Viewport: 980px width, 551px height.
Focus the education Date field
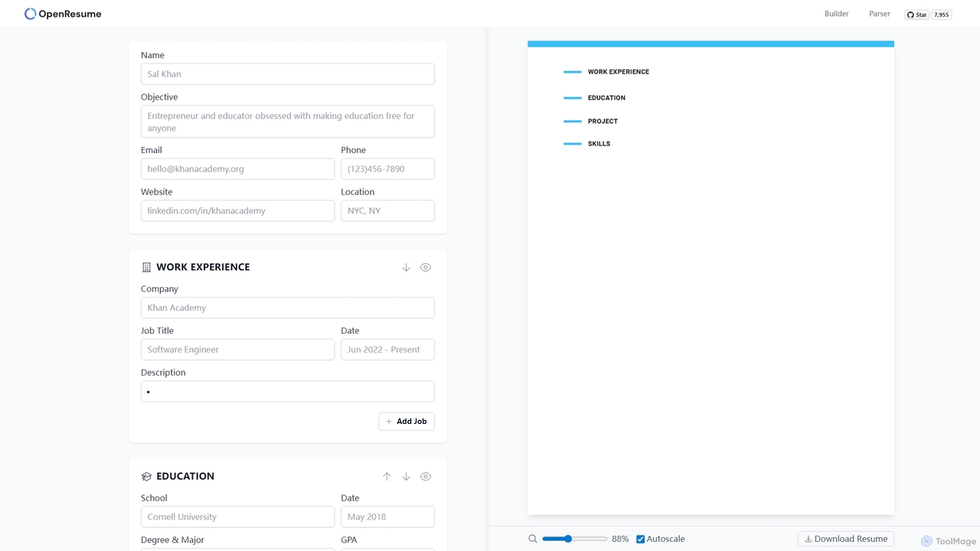tap(387, 517)
